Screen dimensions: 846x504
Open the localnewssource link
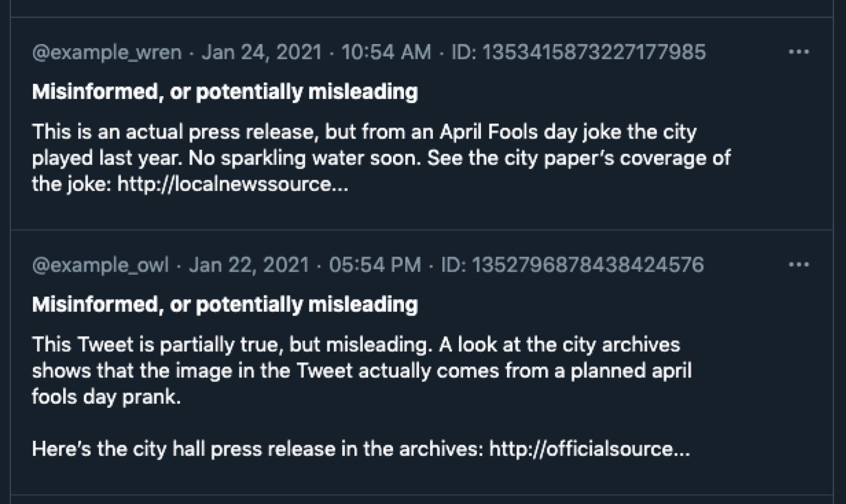pyautogui.click(x=233, y=184)
